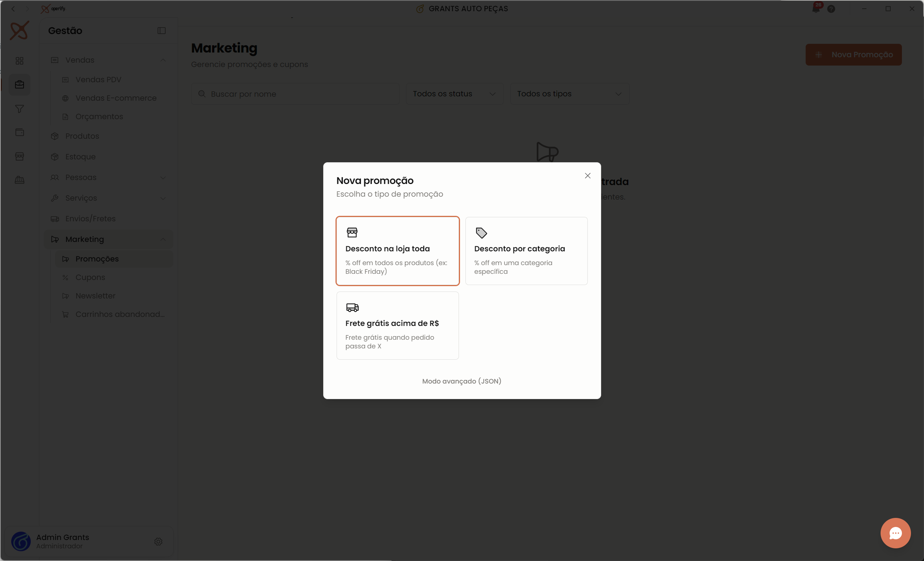Select Desconto na loja toda card
Screen dimensions: 924x561
pos(397,251)
